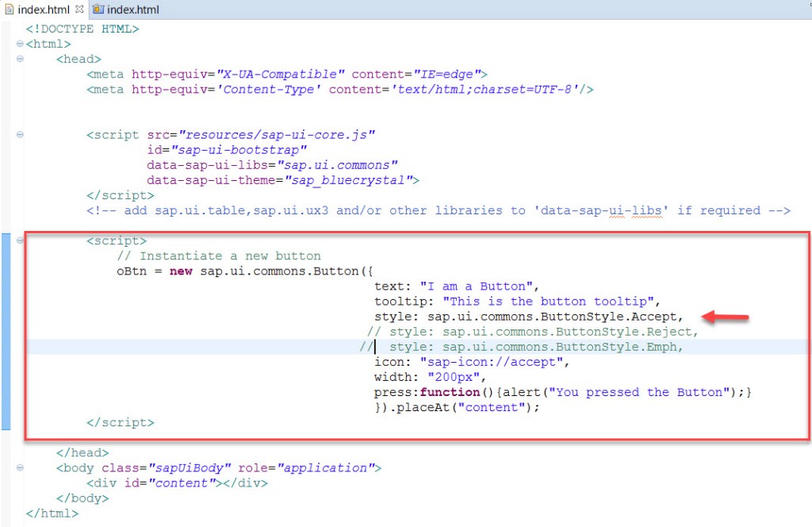Click the div with id content line
812x527 pixels.
177,483
